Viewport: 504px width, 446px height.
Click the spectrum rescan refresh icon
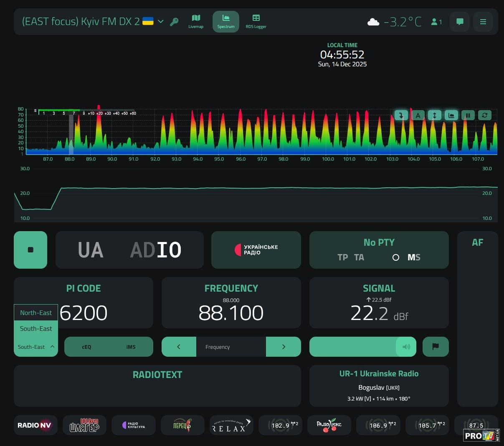coord(484,115)
